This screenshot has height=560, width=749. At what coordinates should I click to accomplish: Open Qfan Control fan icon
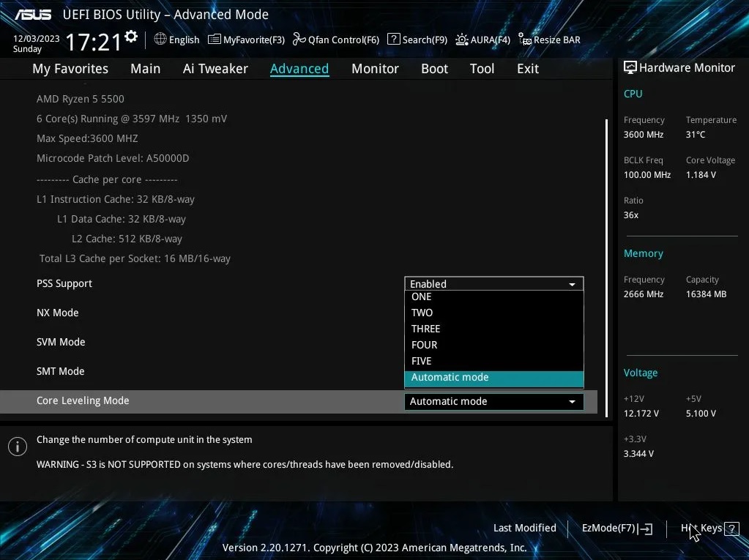tap(299, 39)
